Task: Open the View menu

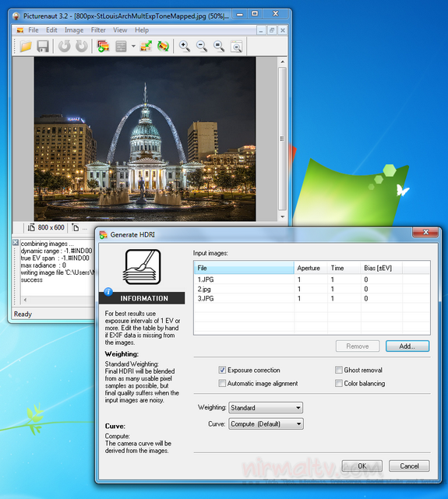Action: [x=120, y=30]
